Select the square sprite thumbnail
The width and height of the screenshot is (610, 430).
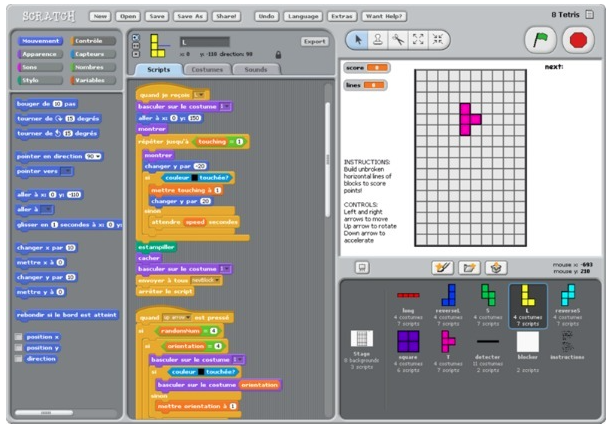pos(408,351)
